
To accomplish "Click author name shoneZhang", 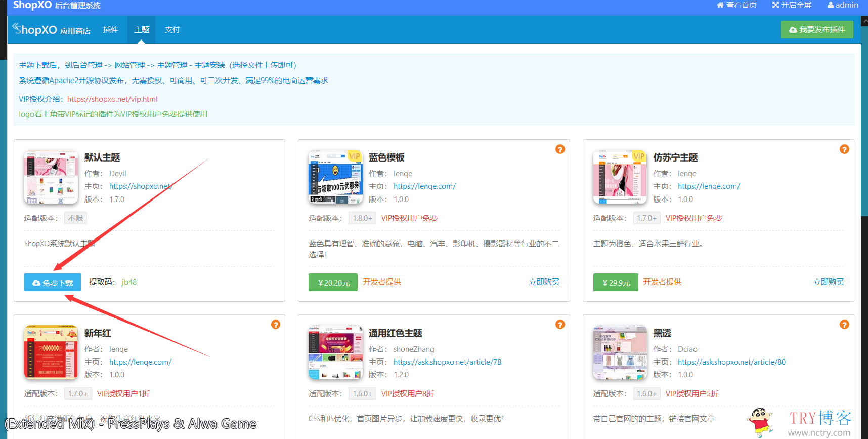I will (414, 349).
